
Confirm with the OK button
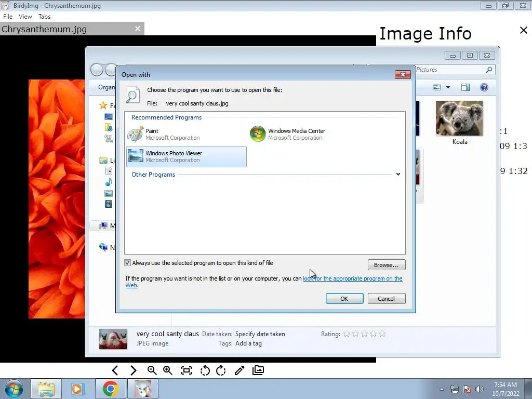click(x=344, y=299)
